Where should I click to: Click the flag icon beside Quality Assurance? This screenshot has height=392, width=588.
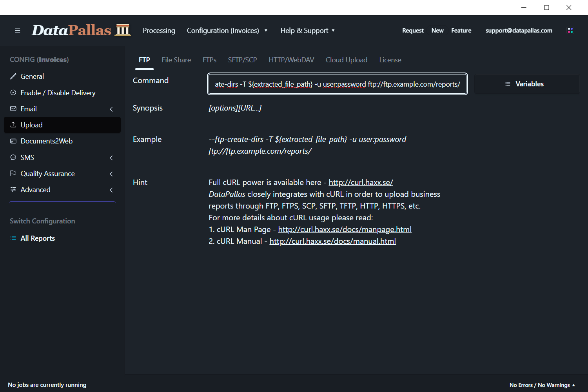click(13, 173)
